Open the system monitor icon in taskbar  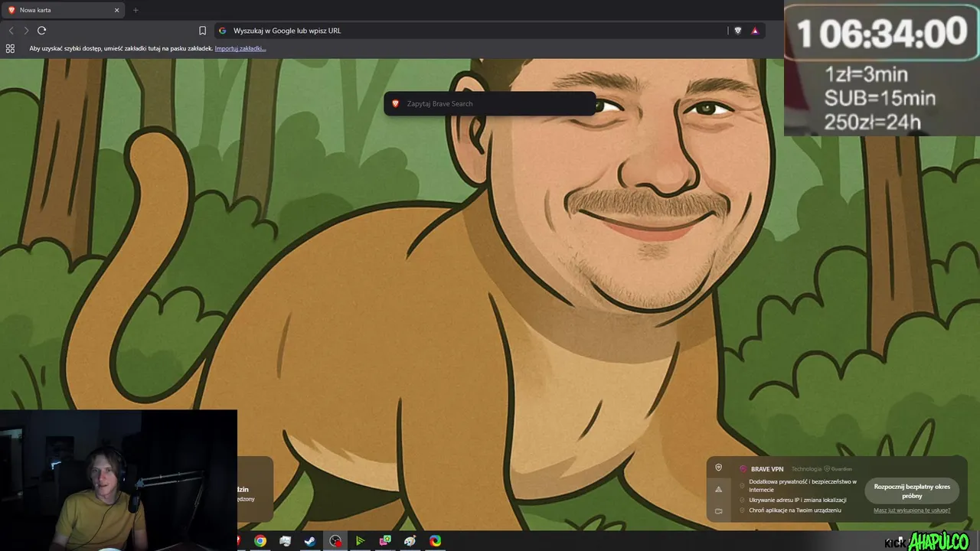click(286, 541)
